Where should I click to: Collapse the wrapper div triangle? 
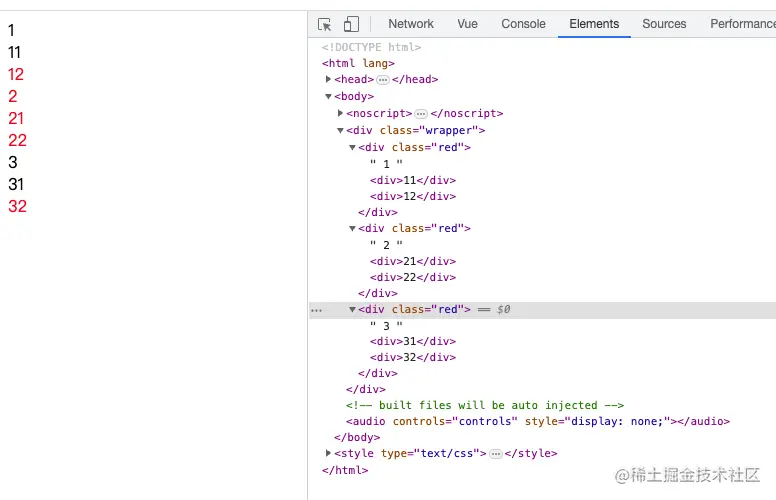point(340,131)
